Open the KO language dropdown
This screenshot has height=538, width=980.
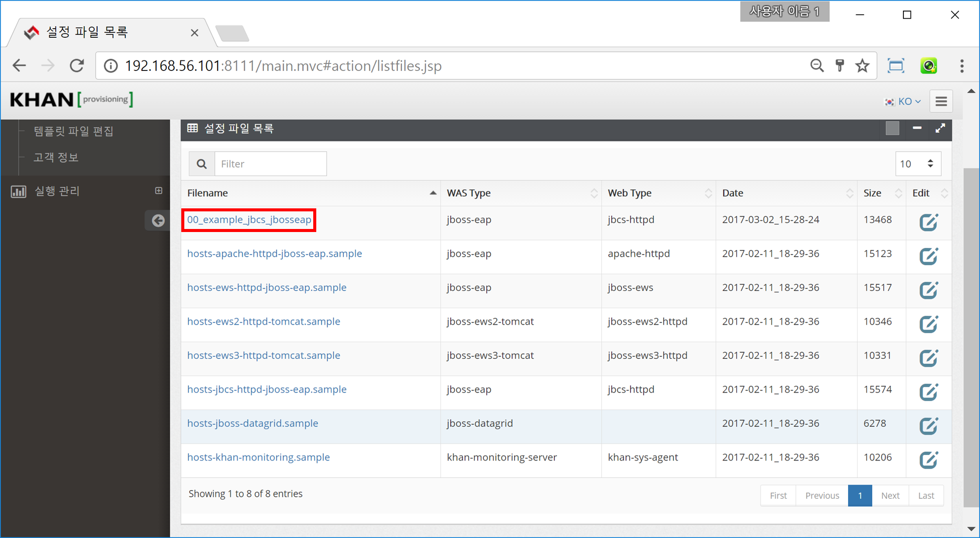[903, 102]
